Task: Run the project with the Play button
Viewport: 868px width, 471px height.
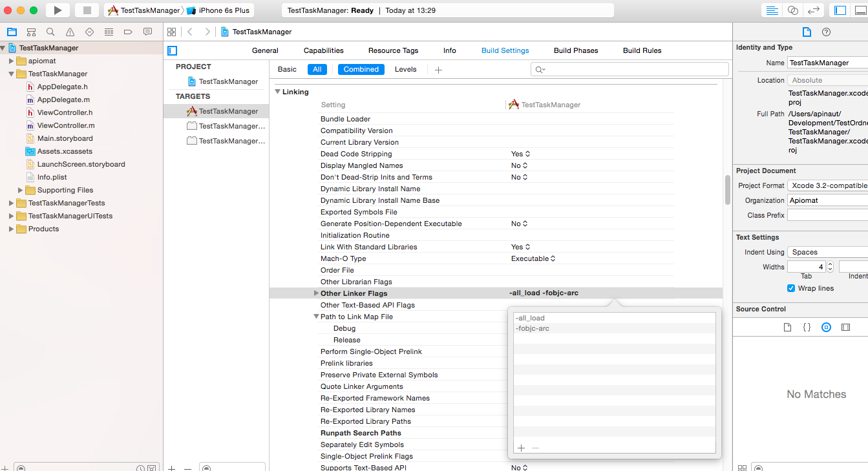Action: 58,10
